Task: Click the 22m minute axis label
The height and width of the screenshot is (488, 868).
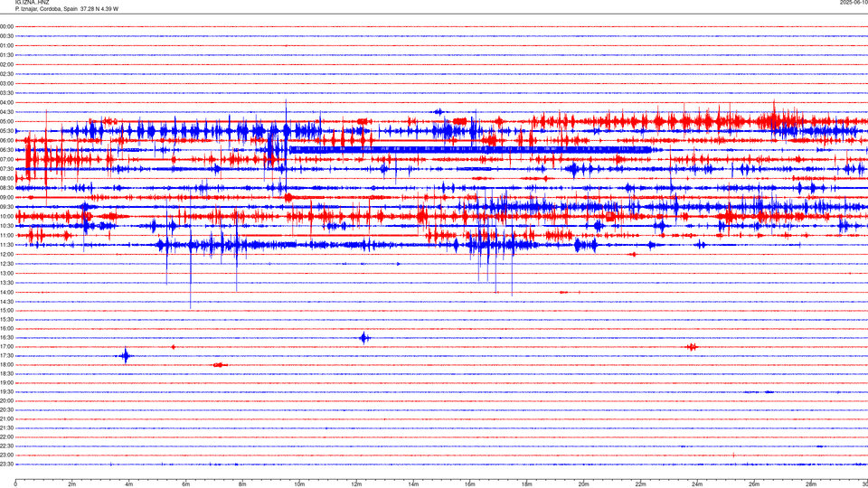Action: click(x=640, y=484)
